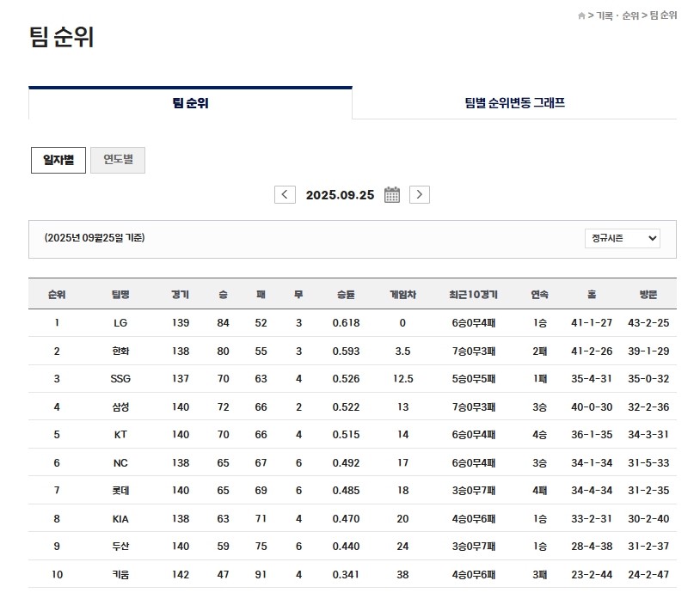
Task: Click 롯데 streak 4패
Action: pos(540,491)
